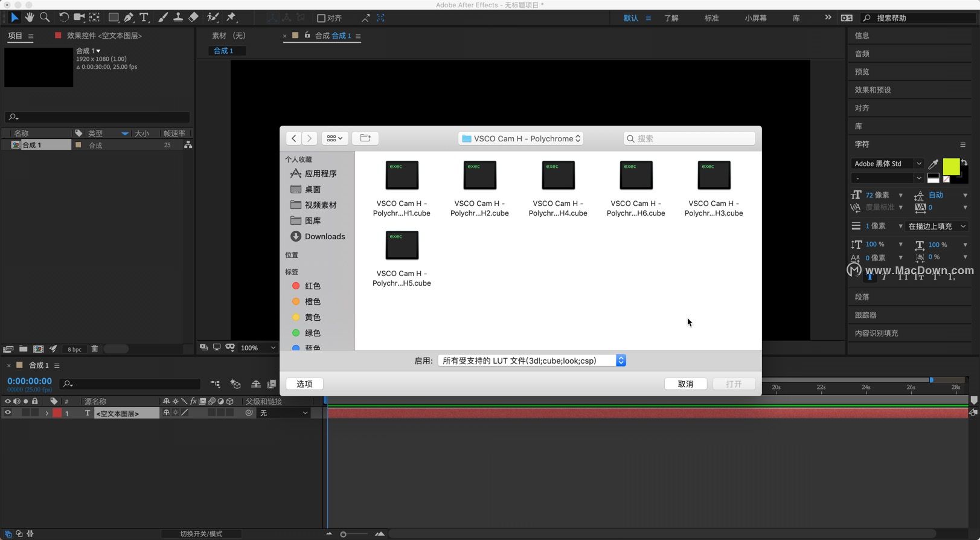Create a new composition from Project panel
This screenshot has height=540, width=980.
pos(38,349)
